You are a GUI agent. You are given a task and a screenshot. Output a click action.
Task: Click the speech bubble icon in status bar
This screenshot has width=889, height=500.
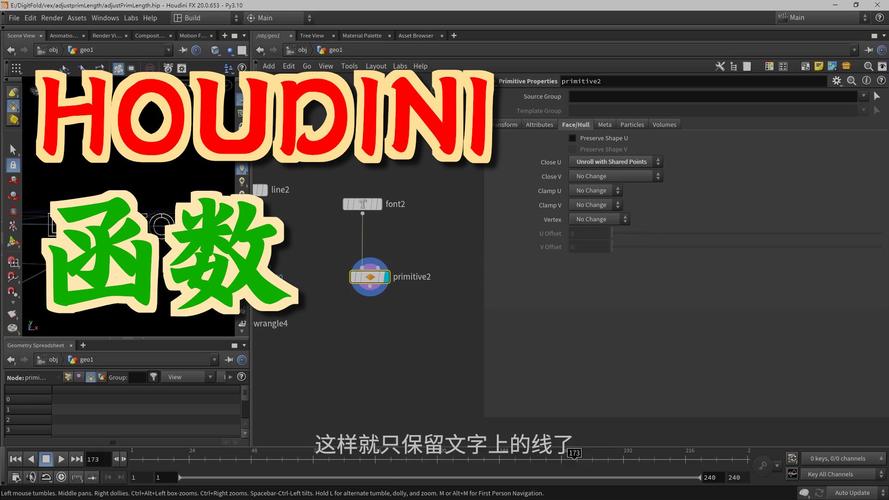pos(804,493)
